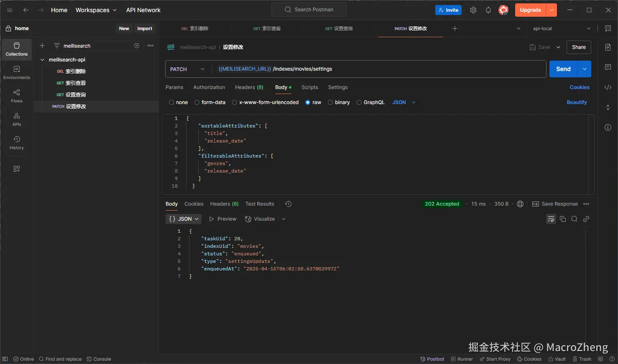Switch to the Authorization tab
This screenshot has width=618, height=364.
209,87
